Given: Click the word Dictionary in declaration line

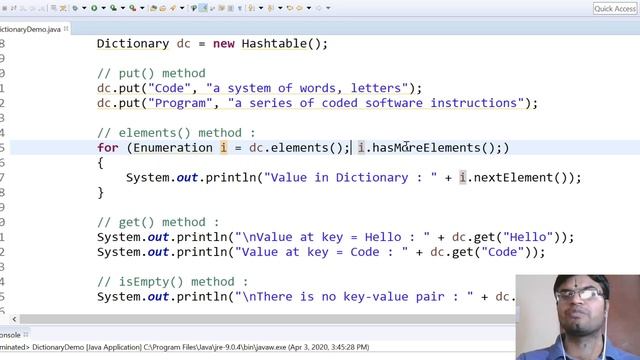Looking at the screenshot, I should pyautogui.click(x=133, y=44).
